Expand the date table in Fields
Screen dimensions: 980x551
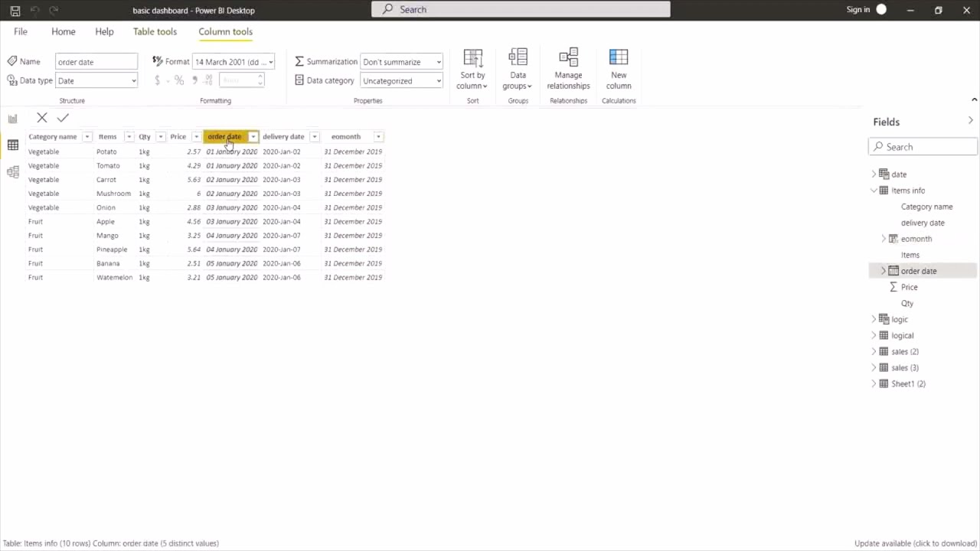tap(874, 174)
